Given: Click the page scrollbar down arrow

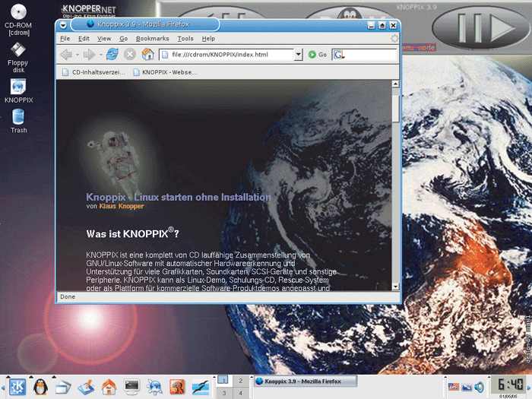Looking at the screenshot, I should 395,287.
